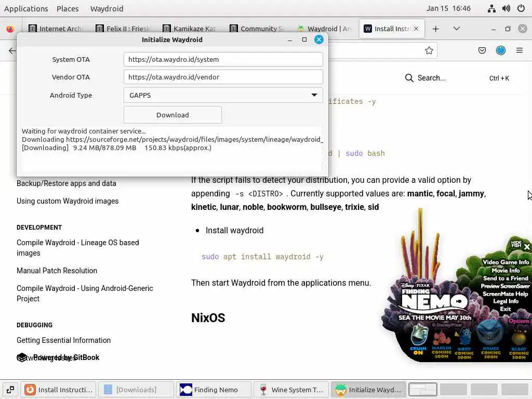Image resolution: width=532 pixels, height=399 pixels.
Task: Open the volume speaker tray icon
Action: (x=506, y=8)
